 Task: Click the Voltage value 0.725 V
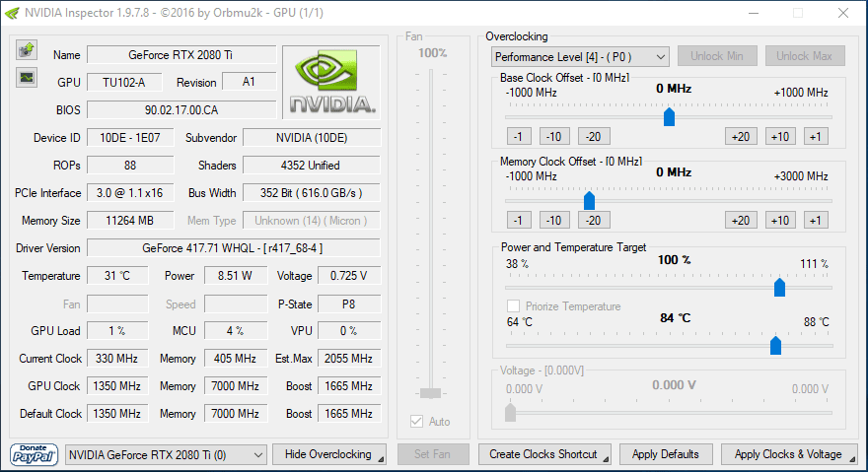point(349,276)
